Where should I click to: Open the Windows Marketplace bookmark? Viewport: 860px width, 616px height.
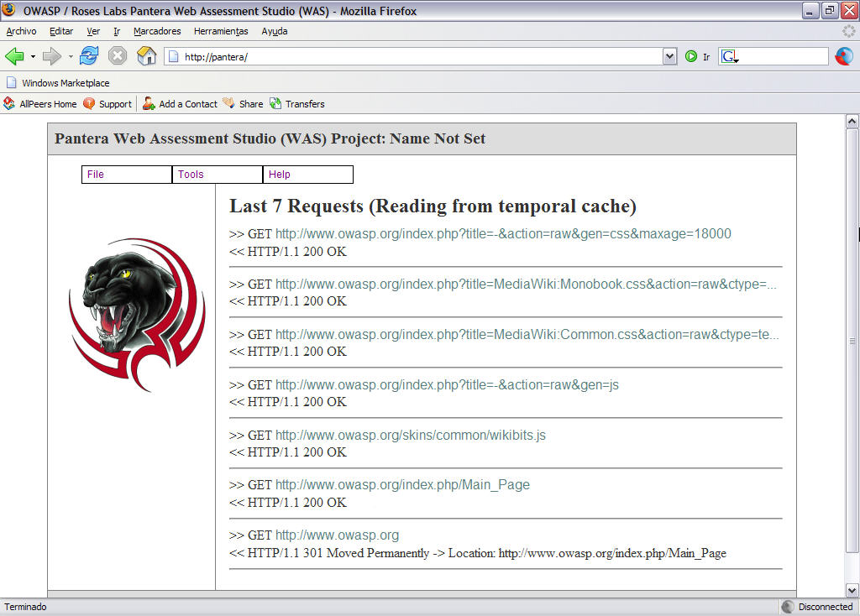click(58, 83)
